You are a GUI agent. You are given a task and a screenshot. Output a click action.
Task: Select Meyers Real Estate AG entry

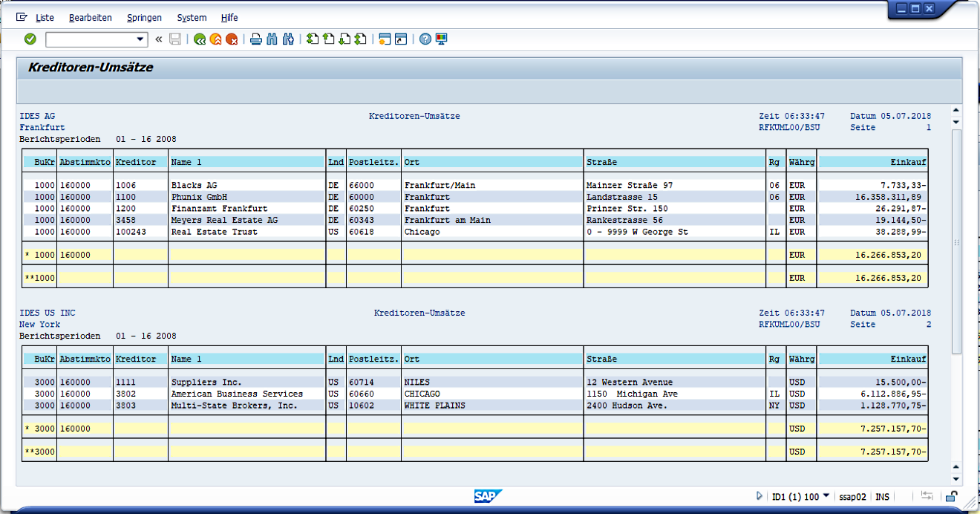(x=224, y=220)
